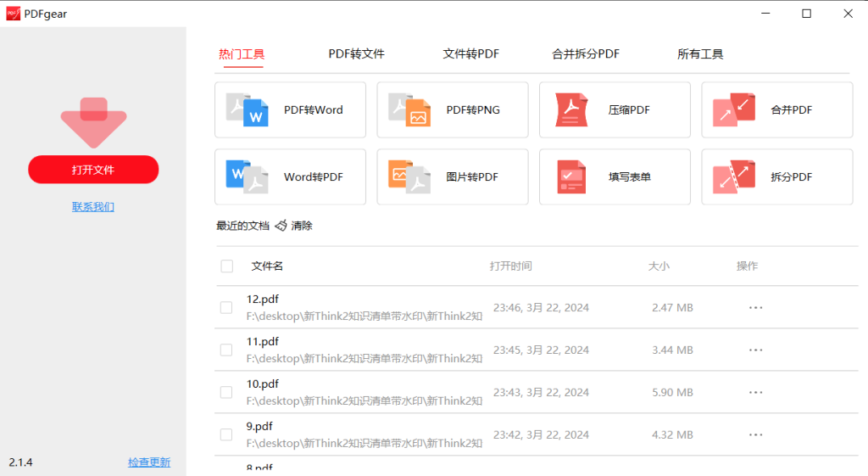Open the file named 11.pdf

point(263,342)
